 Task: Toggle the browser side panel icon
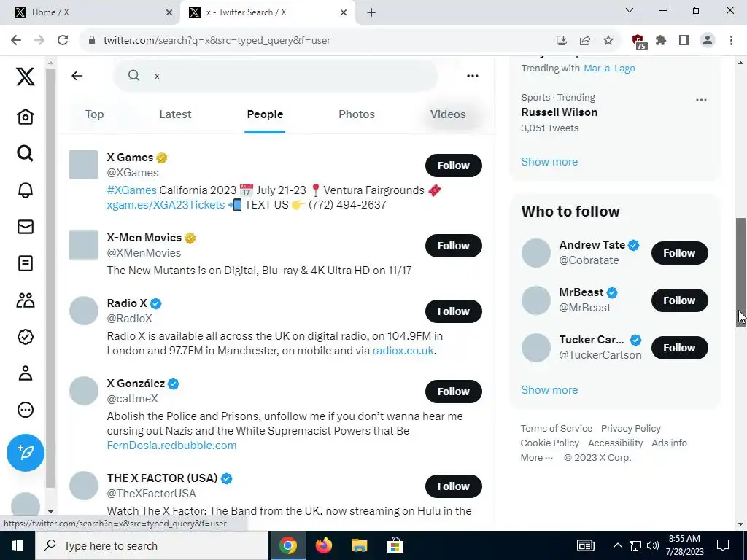(x=684, y=41)
